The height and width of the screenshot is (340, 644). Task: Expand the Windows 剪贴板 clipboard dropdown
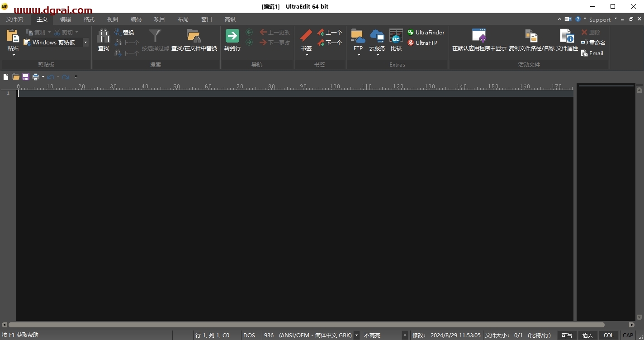(x=85, y=43)
